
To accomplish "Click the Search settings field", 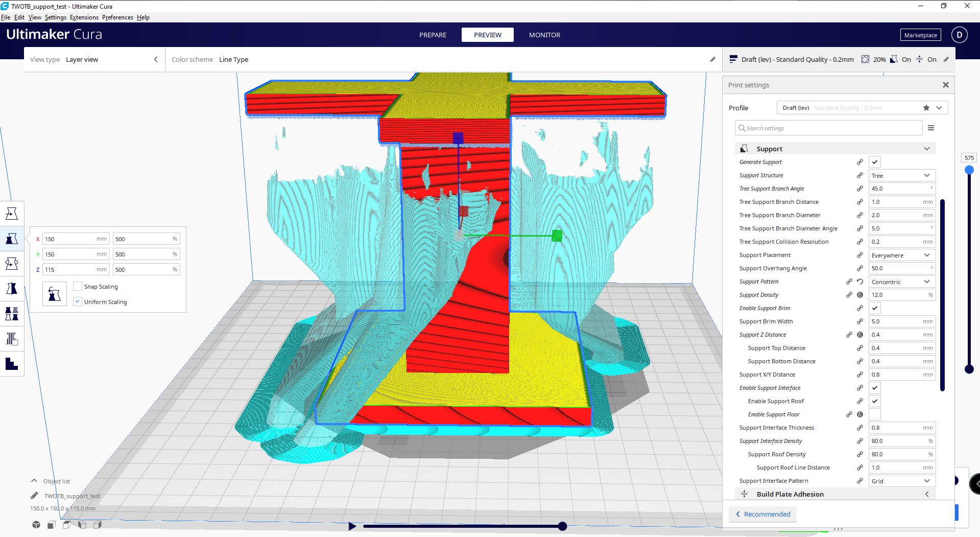I will pos(828,128).
